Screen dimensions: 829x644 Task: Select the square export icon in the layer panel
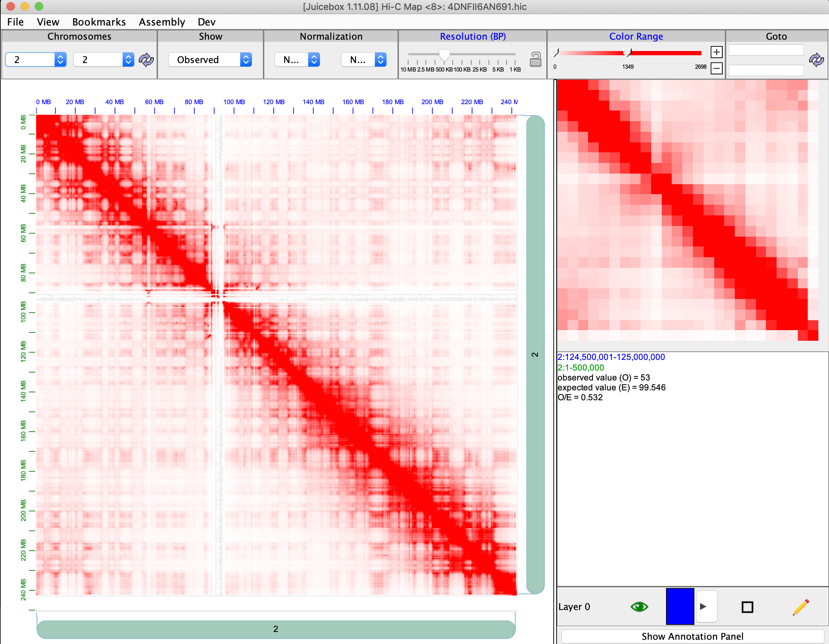pos(748,606)
